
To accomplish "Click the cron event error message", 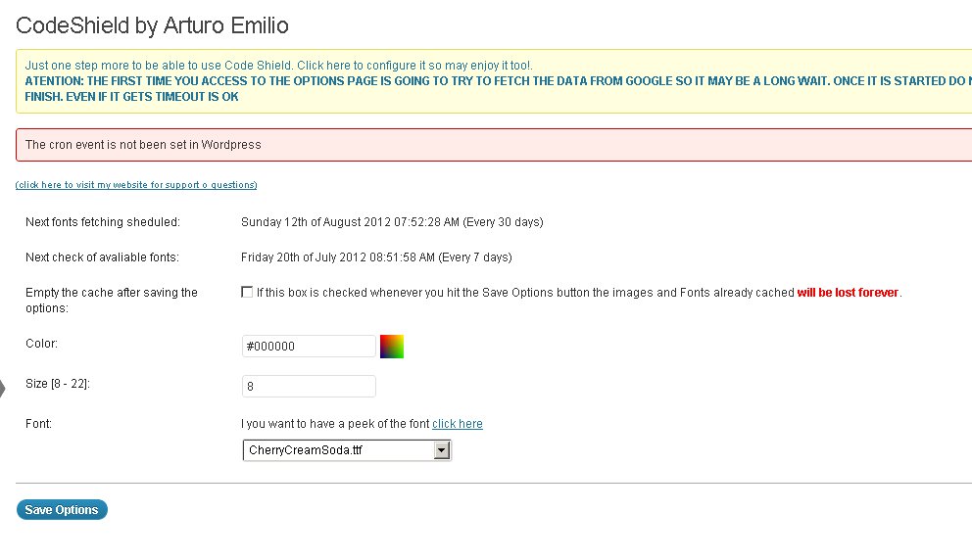I will pyautogui.click(x=143, y=145).
